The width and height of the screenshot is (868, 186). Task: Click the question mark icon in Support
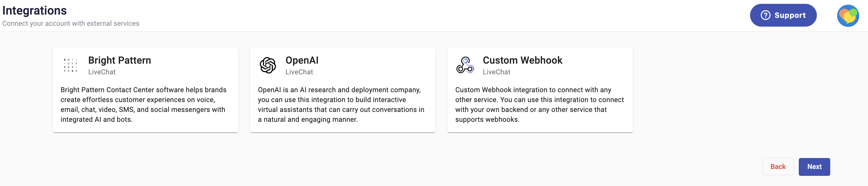click(x=765, y=16)
